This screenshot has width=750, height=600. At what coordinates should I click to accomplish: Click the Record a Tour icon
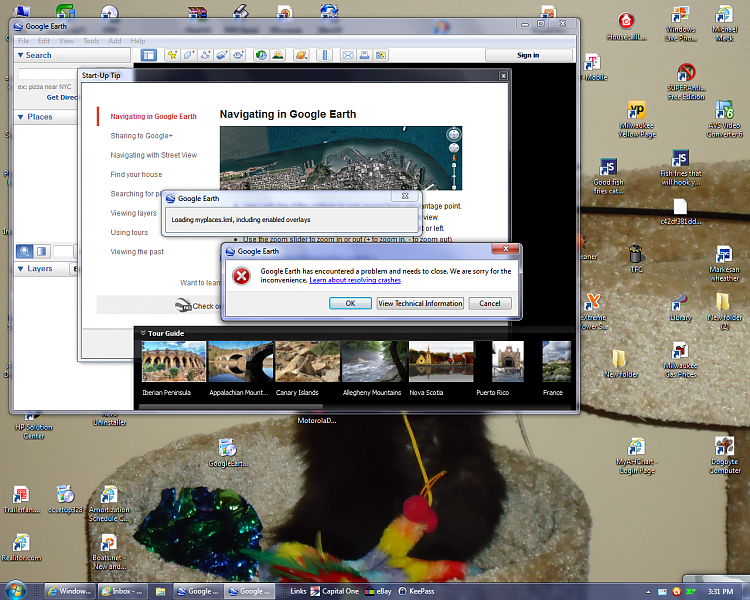coord(238,55)
